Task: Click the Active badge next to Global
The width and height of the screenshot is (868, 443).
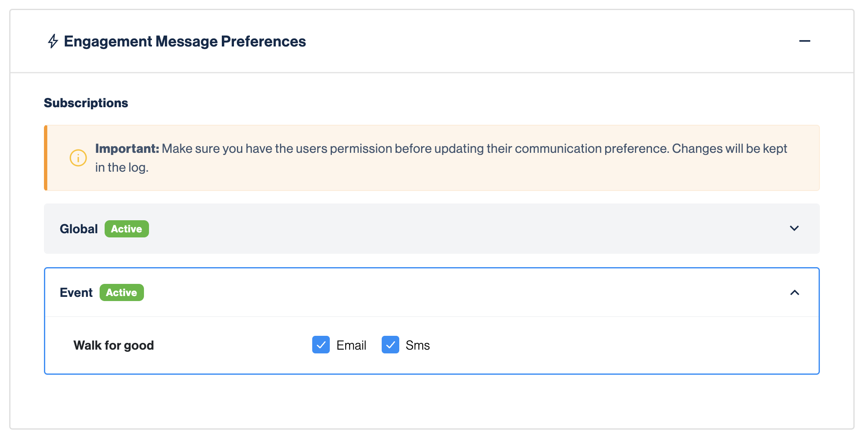Action: point(126,229)
